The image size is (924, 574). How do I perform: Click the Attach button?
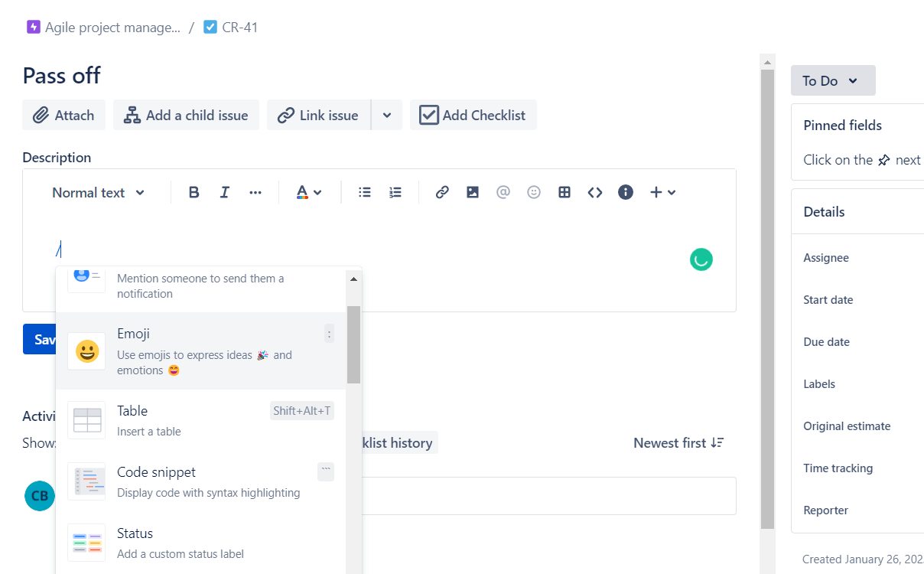click(63, 116)
